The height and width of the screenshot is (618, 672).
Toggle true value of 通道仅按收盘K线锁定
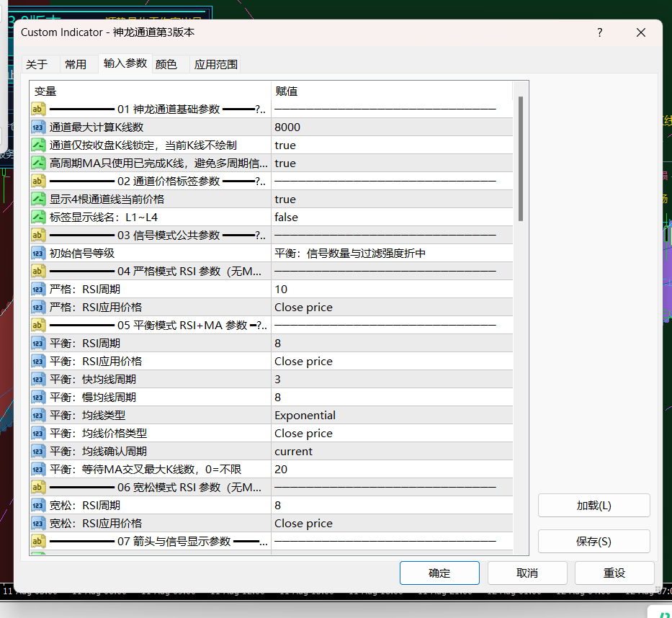pos(392,145)
